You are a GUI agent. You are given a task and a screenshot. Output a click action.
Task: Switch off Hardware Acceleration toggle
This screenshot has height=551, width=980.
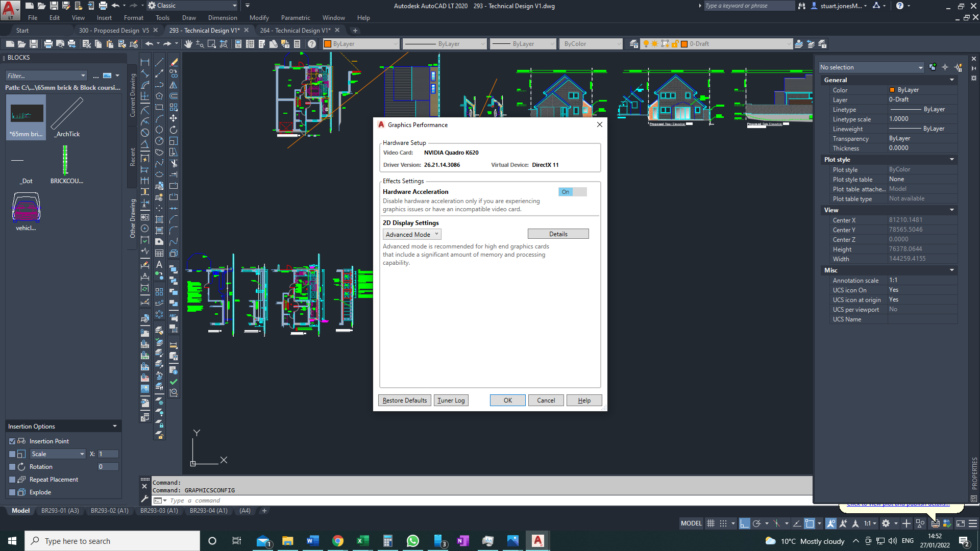click(x=573, y=192)
